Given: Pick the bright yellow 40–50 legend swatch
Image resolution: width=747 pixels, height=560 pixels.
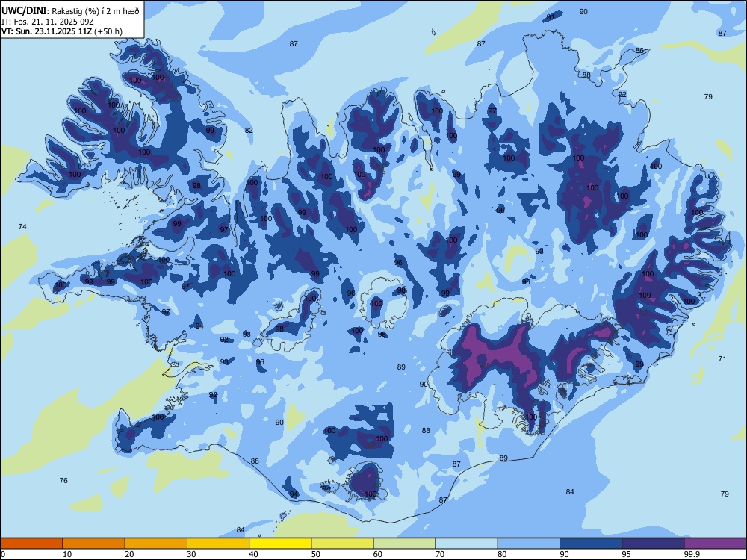Looking at the screenshot, I should [280, 544].
